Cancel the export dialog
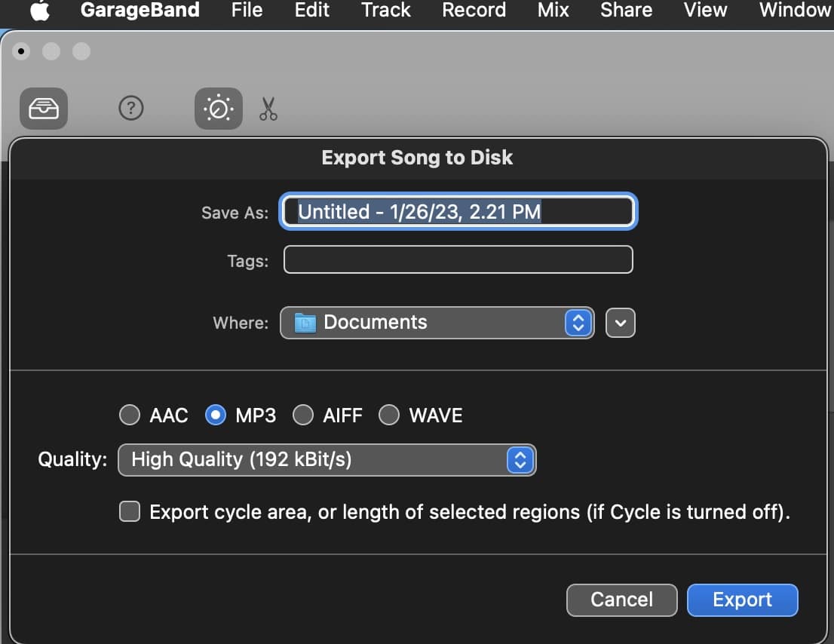Viewport: 834px width, 644px height. point(621,600)
